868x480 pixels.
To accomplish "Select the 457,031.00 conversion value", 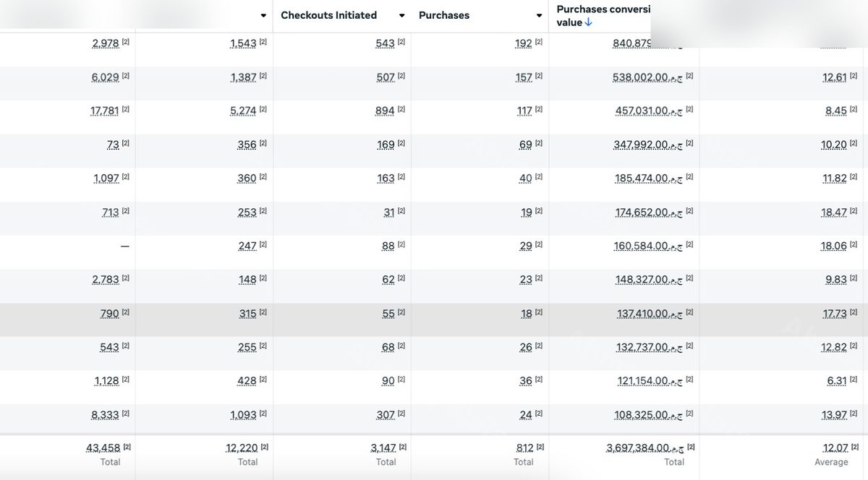I will click(649, 111).
